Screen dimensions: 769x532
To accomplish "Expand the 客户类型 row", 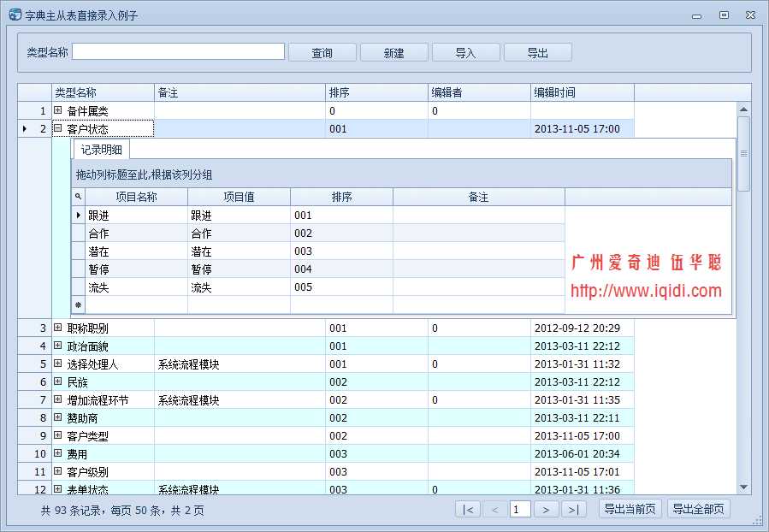I will click(58, 435).
